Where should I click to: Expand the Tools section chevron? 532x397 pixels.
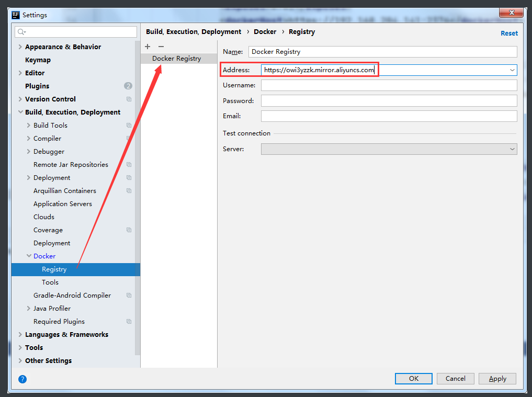coord(20,347)
